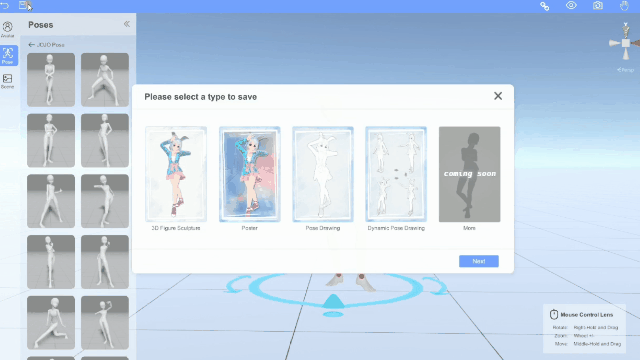640x360 pixels.
Task: Go back from JOJO Pose folder
Action: [31, 44]
